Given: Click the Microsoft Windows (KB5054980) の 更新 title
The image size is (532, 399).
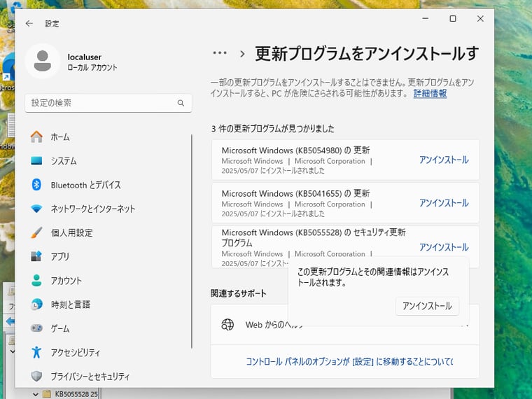Looking at the screenshot, I should [x=295, y=150].
